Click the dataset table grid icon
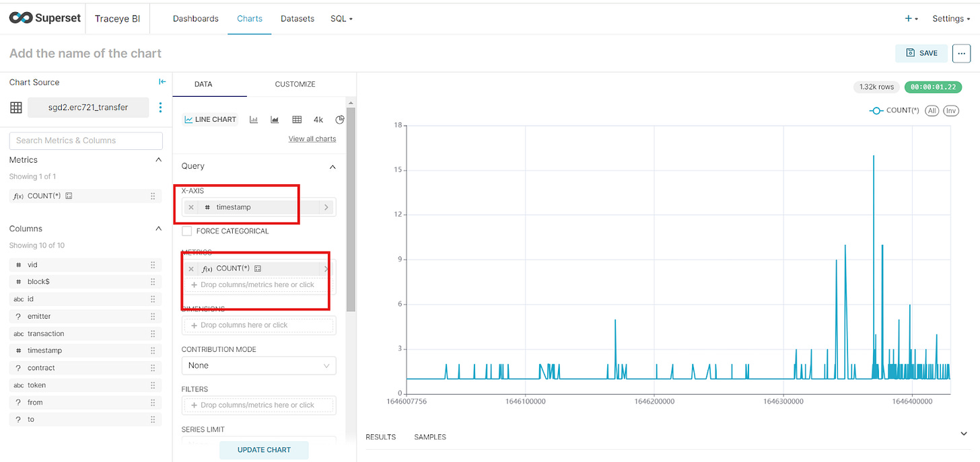The width and height of the screenshot is (980, 462). click(16, 108)
